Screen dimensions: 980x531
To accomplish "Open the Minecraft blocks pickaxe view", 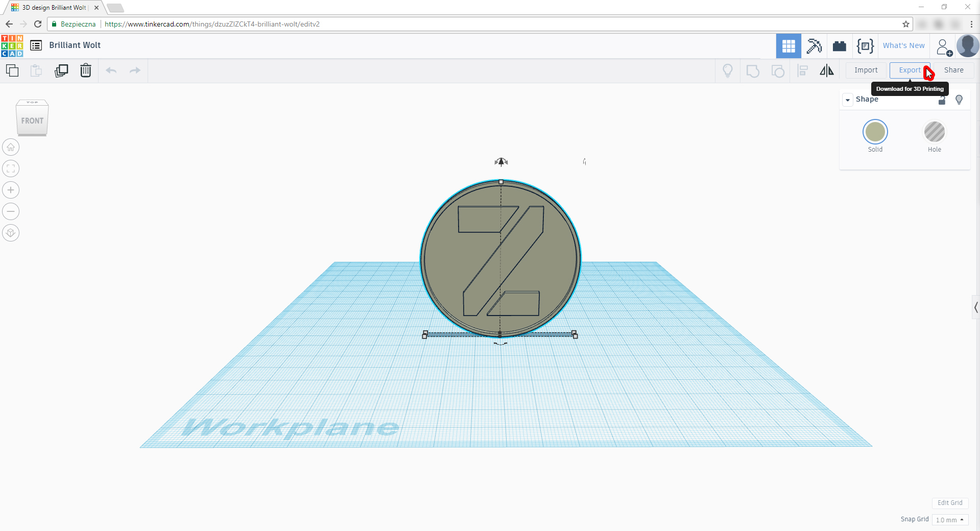I will pyautogui.click(x=814, y=46).
